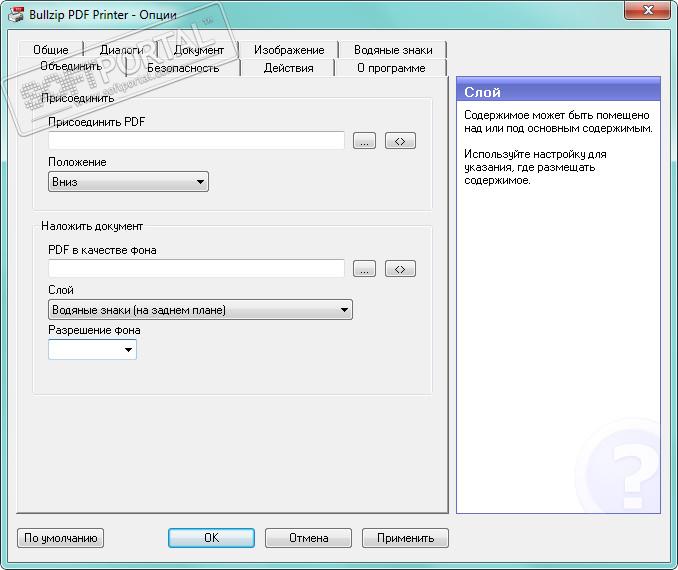Open the О программе tab
678x570 pixels.
(391, 68)
